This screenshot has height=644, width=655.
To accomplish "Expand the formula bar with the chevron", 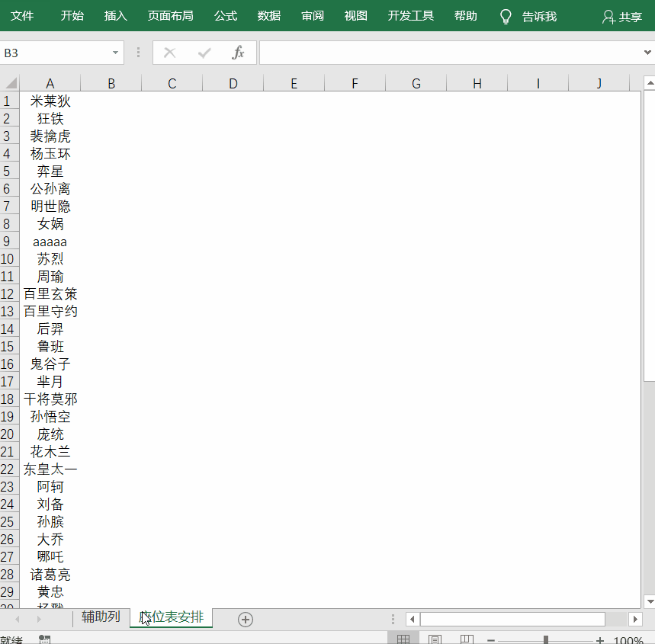I will pos(647,53).
